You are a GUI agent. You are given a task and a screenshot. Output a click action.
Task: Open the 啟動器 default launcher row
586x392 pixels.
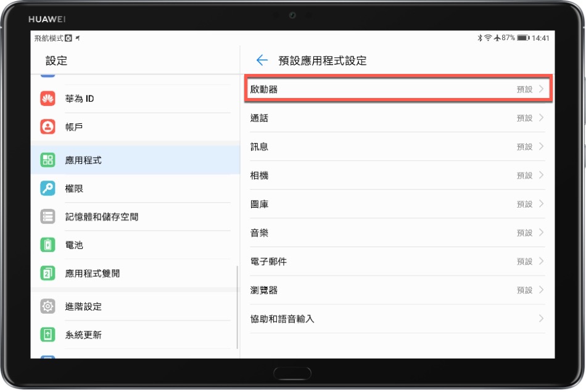(x=398, y=89)
